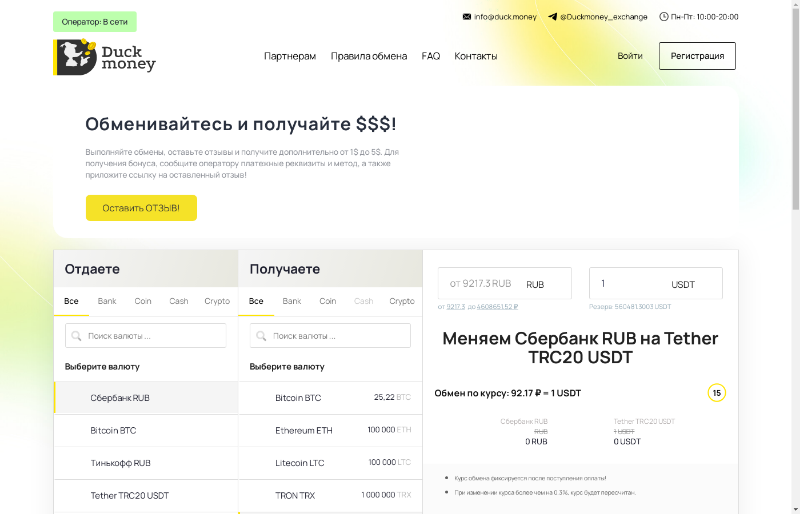Screen dimensions: 800x514
Task: Click the Оператор: В сети status badge
Action: pyautogui.click(x=94, y=22)
